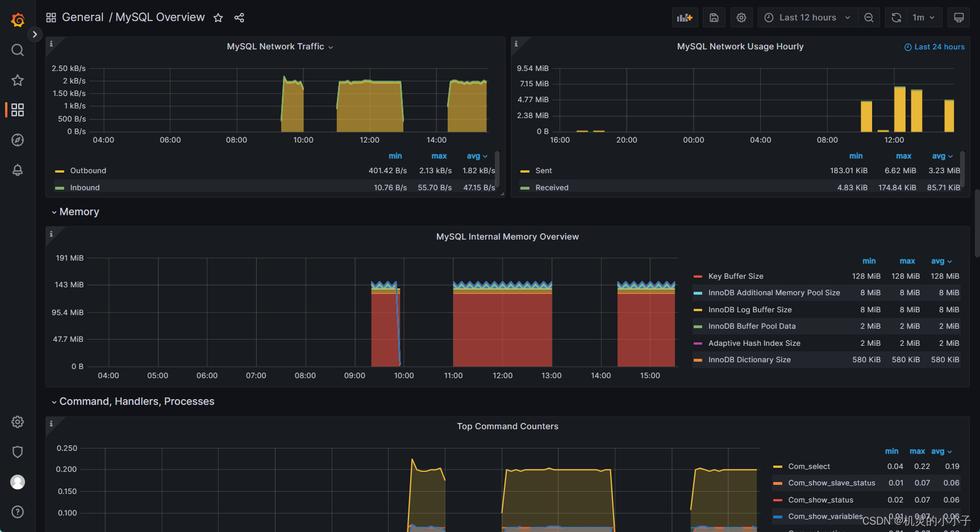Toggle InnoDB Buffer Pool Data series
This screenshot has width=980, height=532.
pos(752,326)
